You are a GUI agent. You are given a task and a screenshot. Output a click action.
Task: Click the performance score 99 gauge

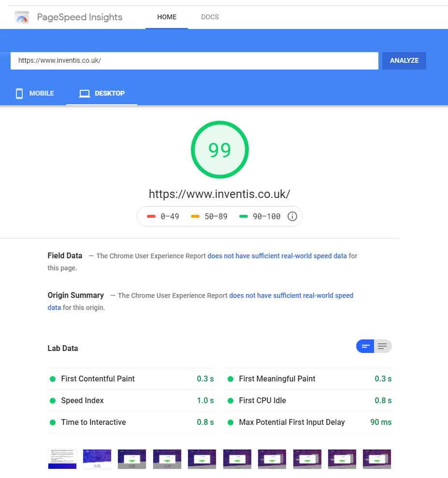220,150
